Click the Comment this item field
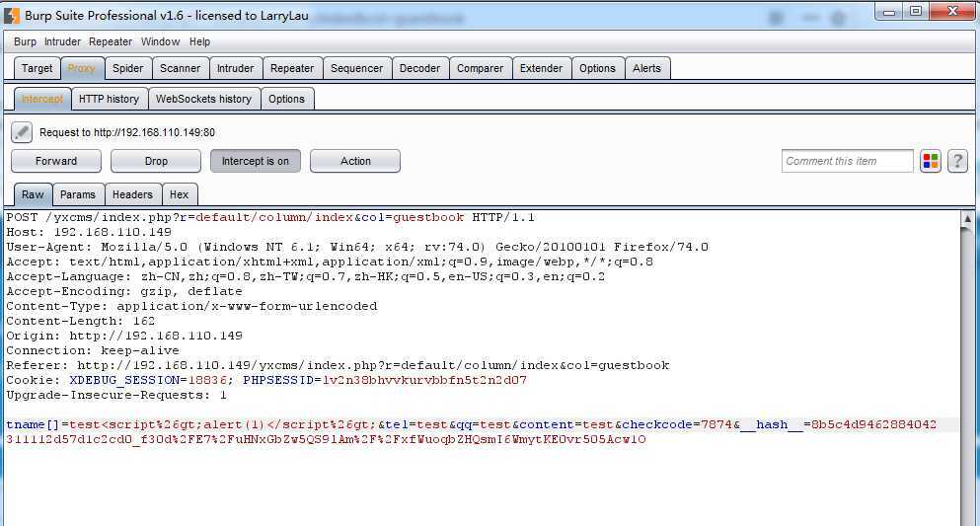The image size is (980, 526). point(847,161)
